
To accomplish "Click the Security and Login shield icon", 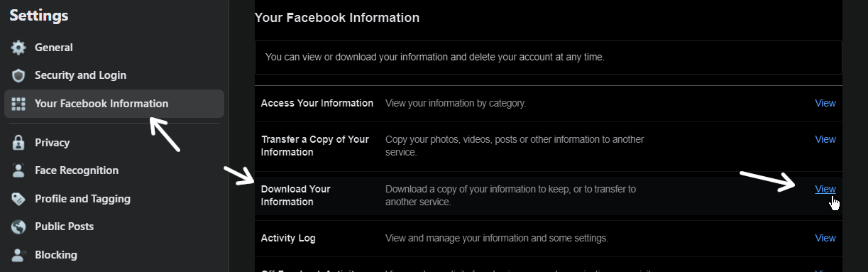I will [19, 75].
